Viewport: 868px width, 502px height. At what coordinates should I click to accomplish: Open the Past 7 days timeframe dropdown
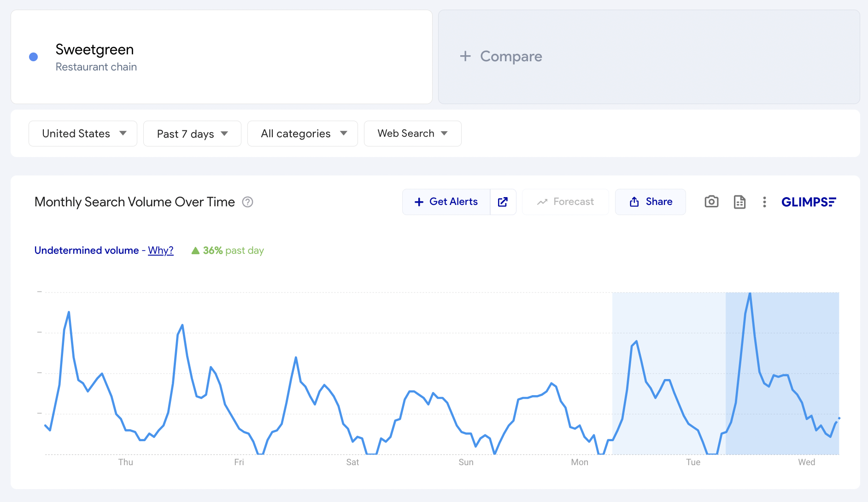pyautogui.click(x=192, y=134)
